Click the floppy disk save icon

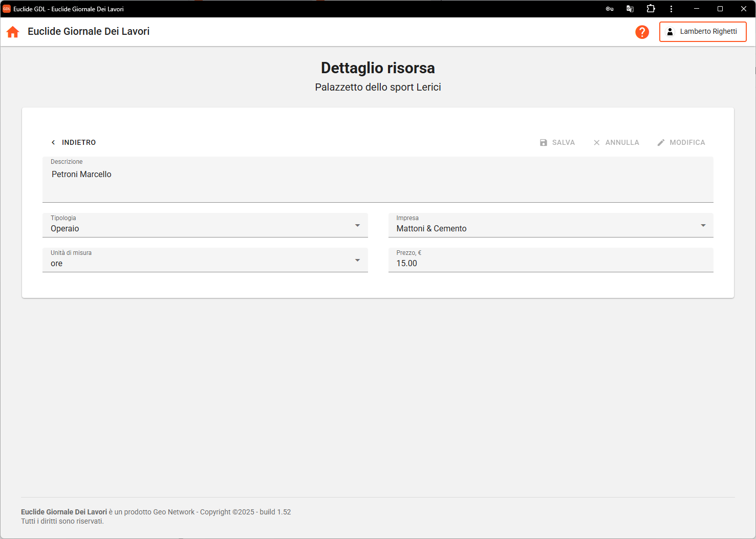pyautogui.click(x=544, y=142)
